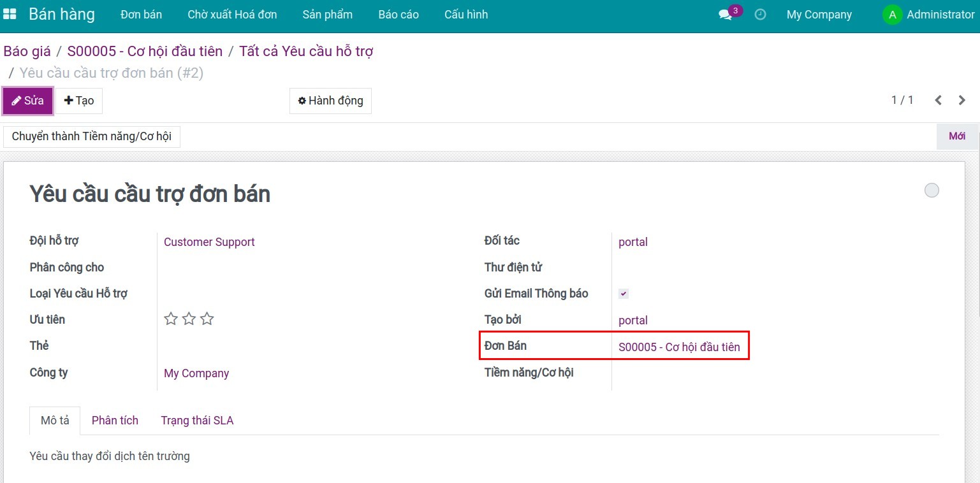Open the conversations chat icon with badge
This screenshot has width=980, height=483.
(x=725, y=15)
